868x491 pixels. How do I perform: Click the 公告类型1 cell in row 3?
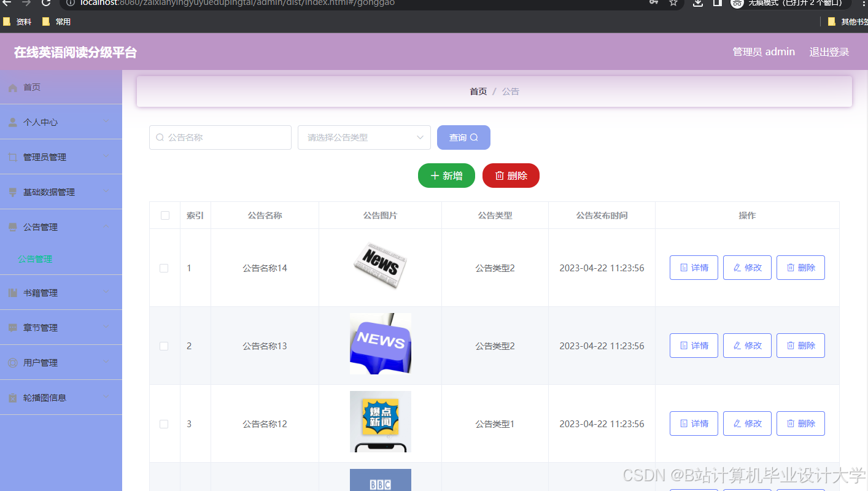(495, 424)
